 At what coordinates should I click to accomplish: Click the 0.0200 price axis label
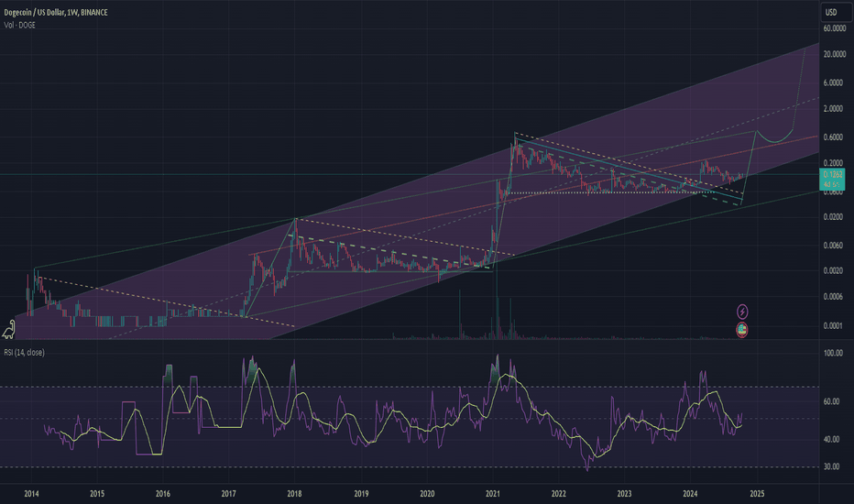tap(835, 217)
